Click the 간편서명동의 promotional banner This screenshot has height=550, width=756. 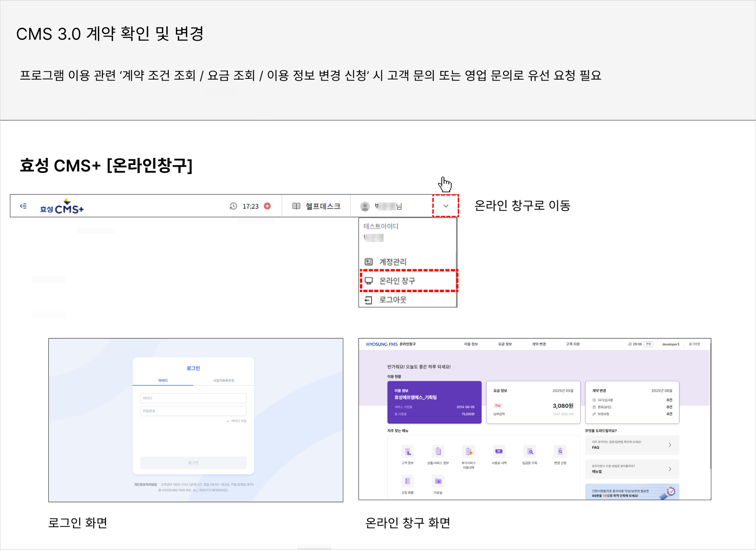coord(632,492)
